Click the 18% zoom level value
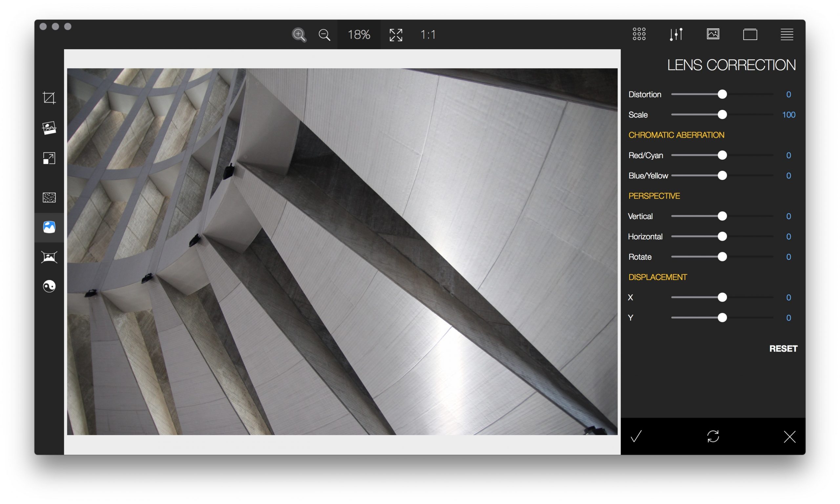The height and width of the screenshot is (504, 840). [359, 35]
